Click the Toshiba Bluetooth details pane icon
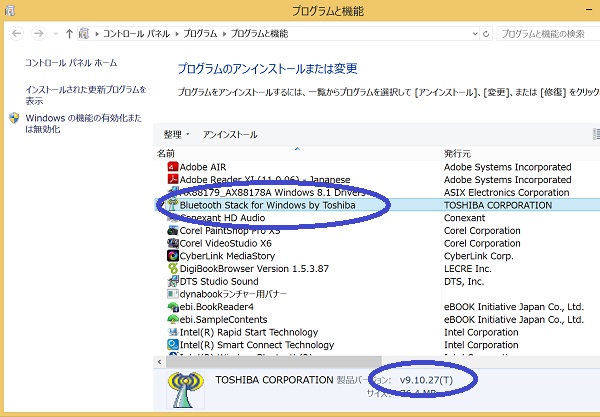This screenshot has height=417, width=600. coord(186,390)
